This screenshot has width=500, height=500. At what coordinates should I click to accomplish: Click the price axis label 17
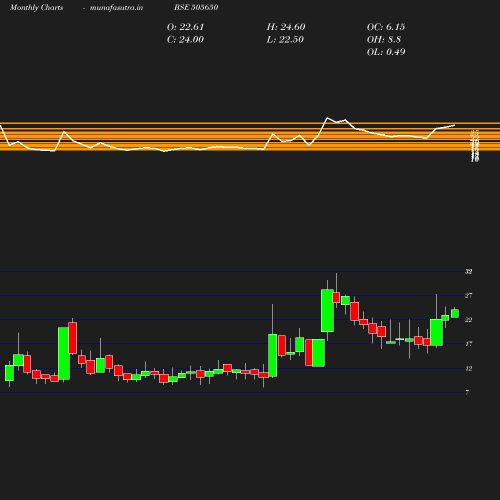coord(468,344)
